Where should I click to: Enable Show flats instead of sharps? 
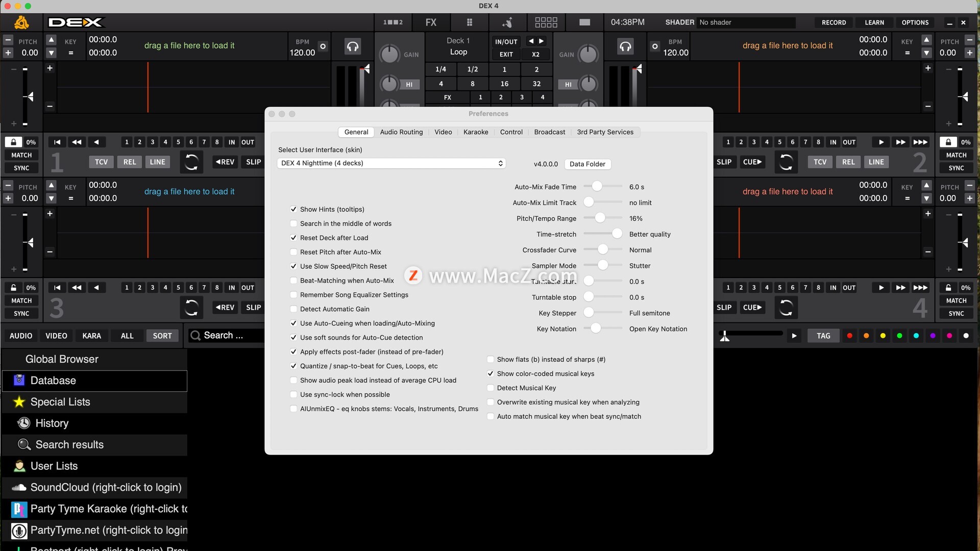click(x=491, y=360)
